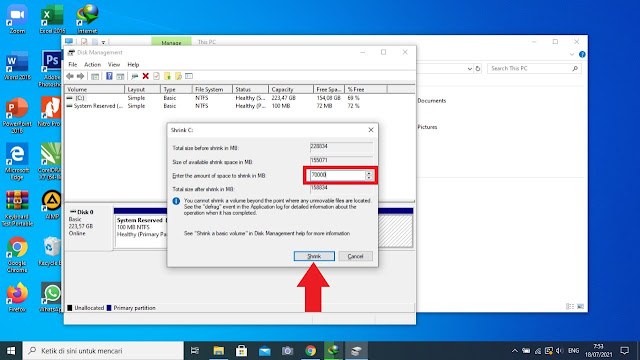
Task: Click Cancel in the Shrink C: dialog
Action: tap(355, 256)
